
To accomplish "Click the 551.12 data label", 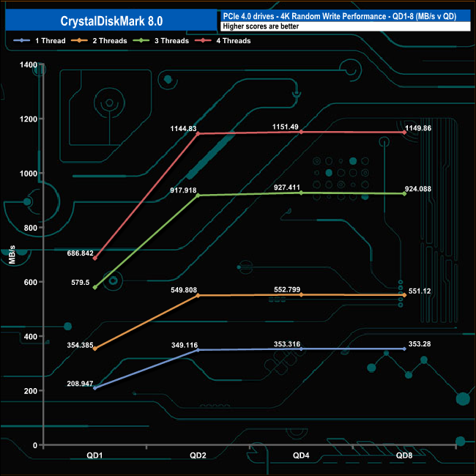I will tap(420, 291).
